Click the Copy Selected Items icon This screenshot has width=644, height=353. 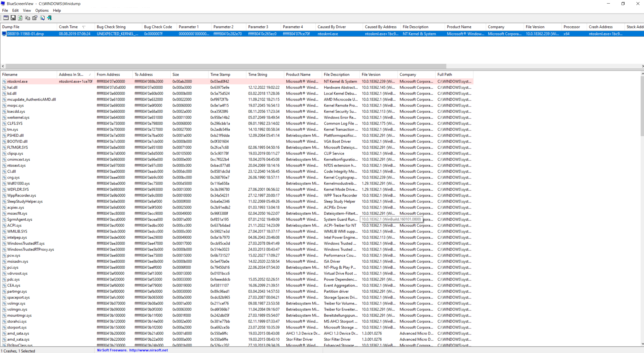[28, 18]
